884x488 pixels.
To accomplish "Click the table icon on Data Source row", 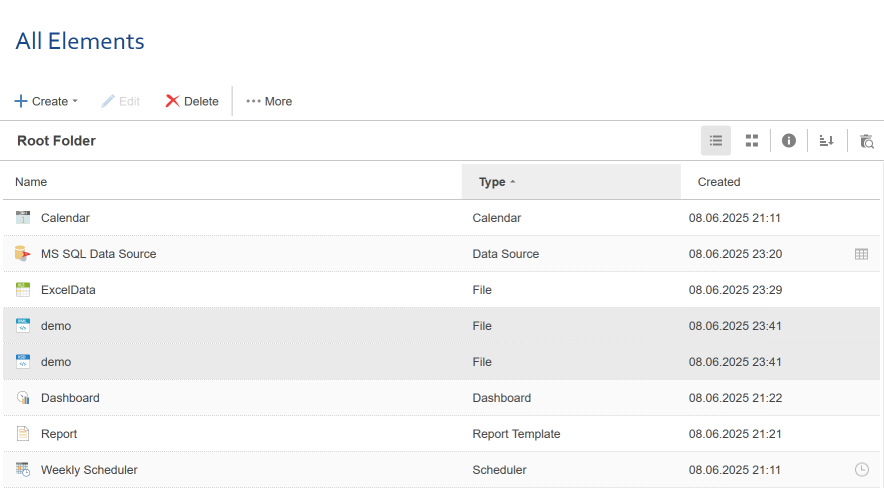I will coord(861,254).
